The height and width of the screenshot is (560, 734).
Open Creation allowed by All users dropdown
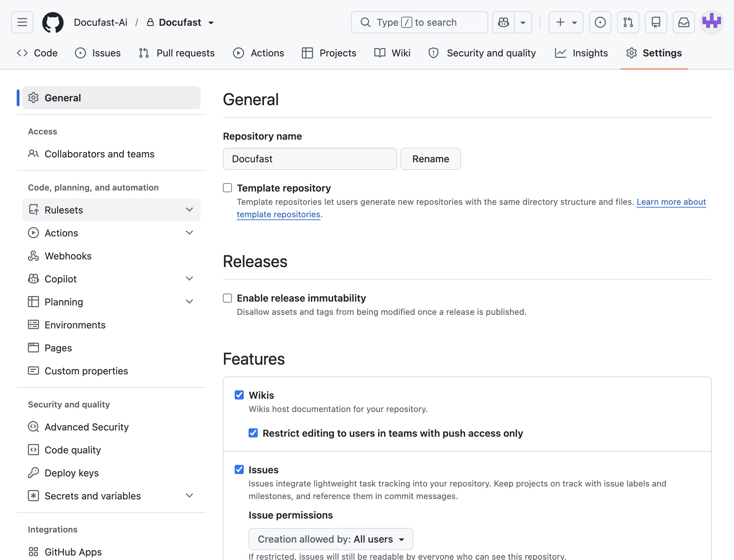[331, 539]
